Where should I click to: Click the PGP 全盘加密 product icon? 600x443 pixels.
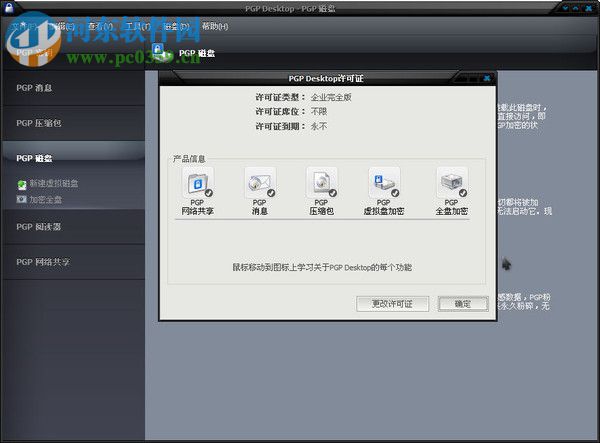[452, 183]
